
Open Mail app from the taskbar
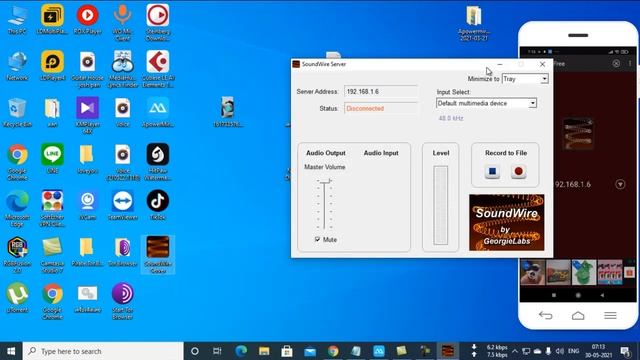pos(310,351)
